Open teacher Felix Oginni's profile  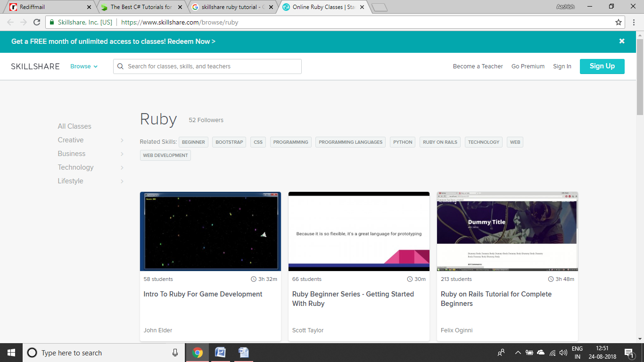click(x=457, y=330)
